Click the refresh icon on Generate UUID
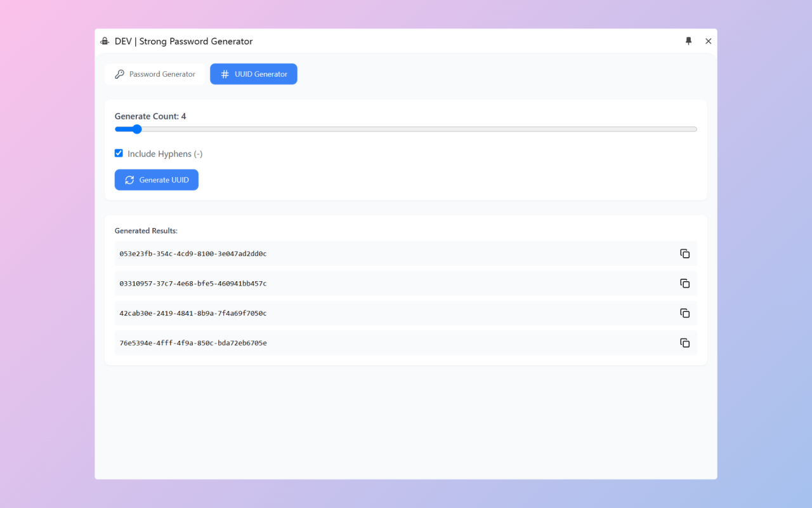 (129, 180)
